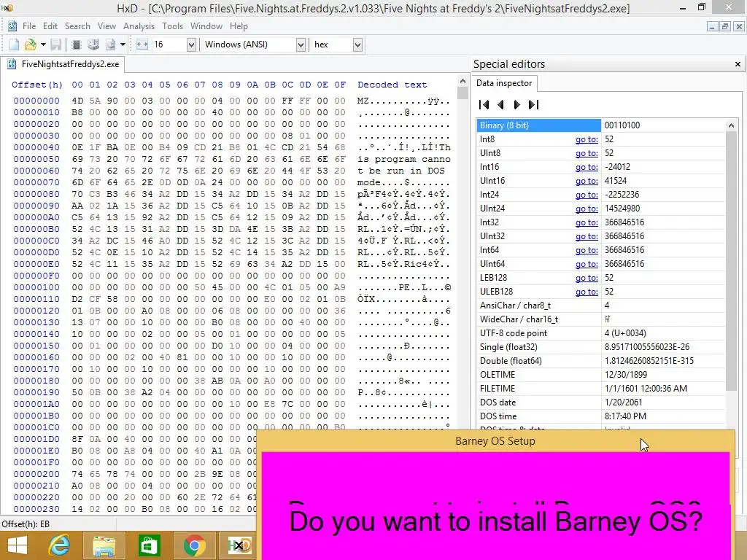Click the Open file folder icon
The height and width of the screenshot is (560, 747).
[31, 44]
